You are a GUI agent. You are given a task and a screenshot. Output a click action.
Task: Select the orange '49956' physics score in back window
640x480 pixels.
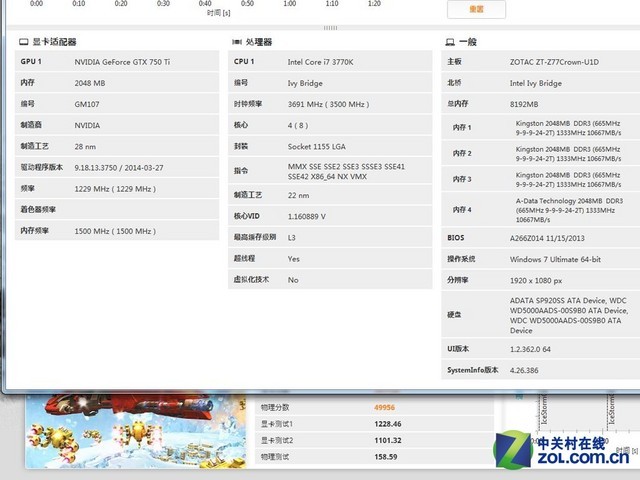point(384,407)
